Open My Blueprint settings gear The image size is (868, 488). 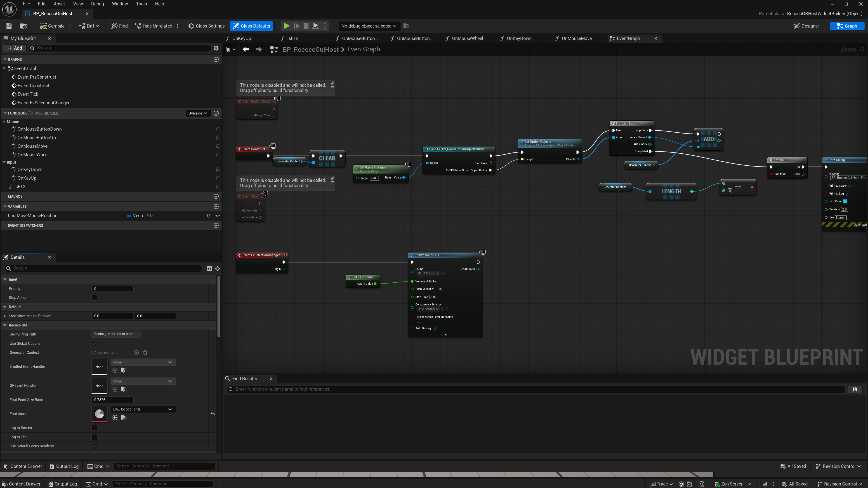(216, 48)
